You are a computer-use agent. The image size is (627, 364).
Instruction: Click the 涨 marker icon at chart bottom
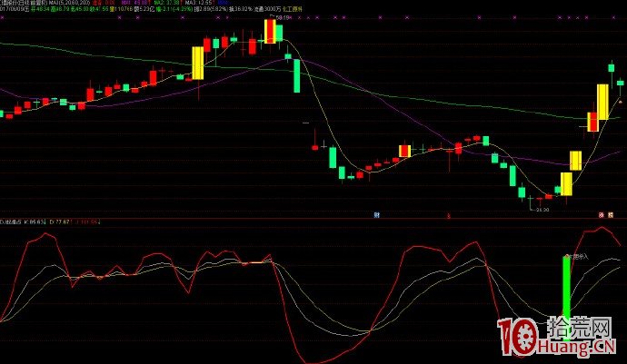click(601, 215)
